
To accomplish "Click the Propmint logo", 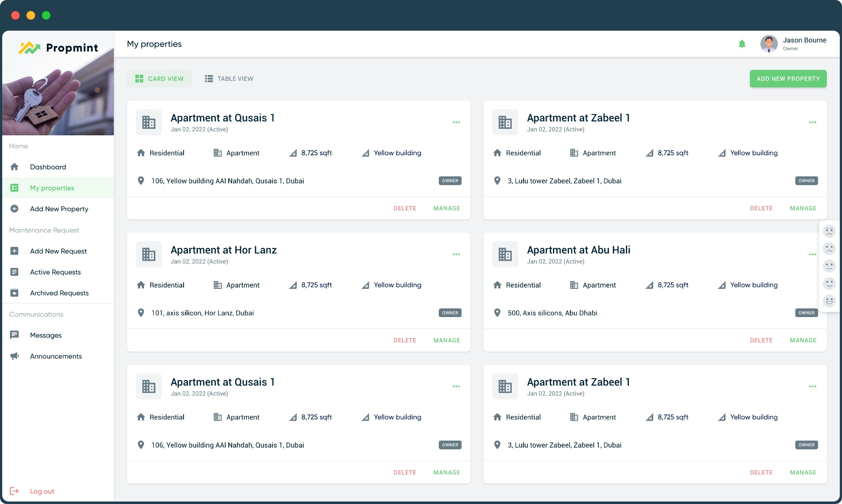I will click(59, 48).
